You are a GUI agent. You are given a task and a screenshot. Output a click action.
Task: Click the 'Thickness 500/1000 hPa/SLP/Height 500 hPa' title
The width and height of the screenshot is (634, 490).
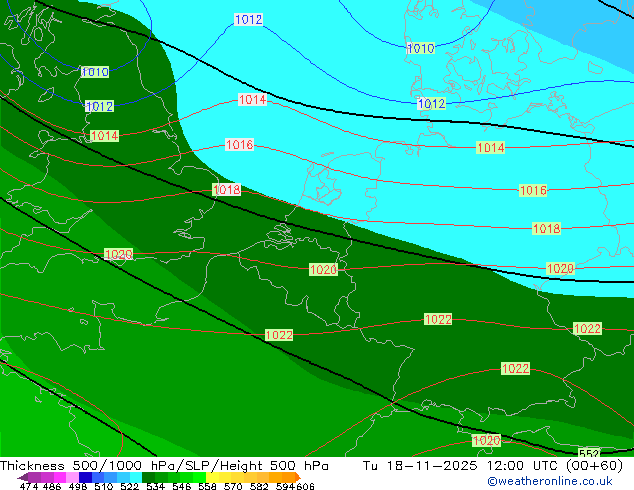[x=164, y=466]
